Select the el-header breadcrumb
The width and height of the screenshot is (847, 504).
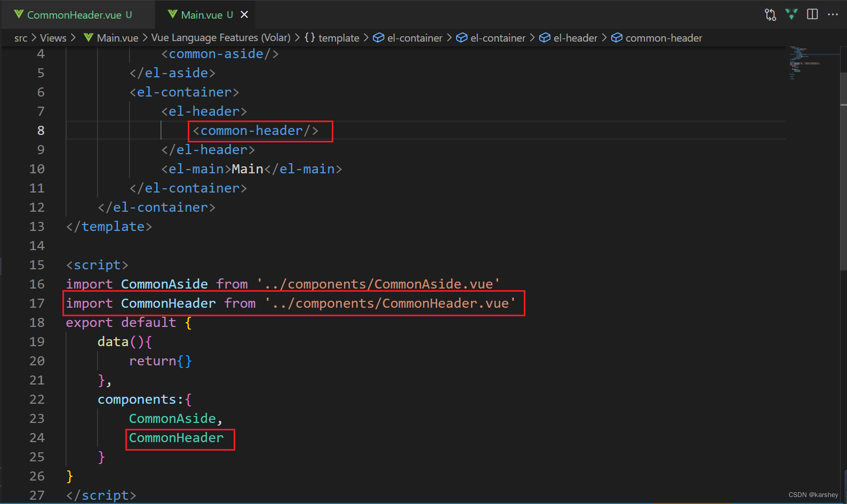point(575,38)
